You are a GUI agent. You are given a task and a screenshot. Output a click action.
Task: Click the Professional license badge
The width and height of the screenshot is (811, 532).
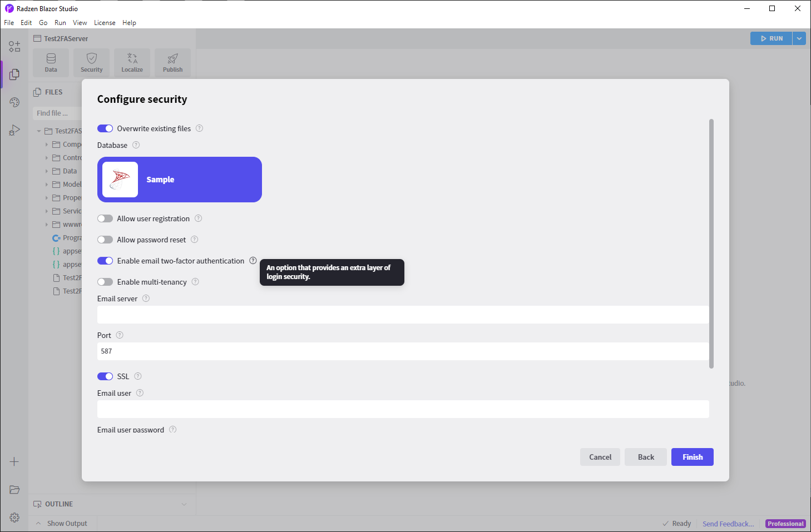pos(785,524)
